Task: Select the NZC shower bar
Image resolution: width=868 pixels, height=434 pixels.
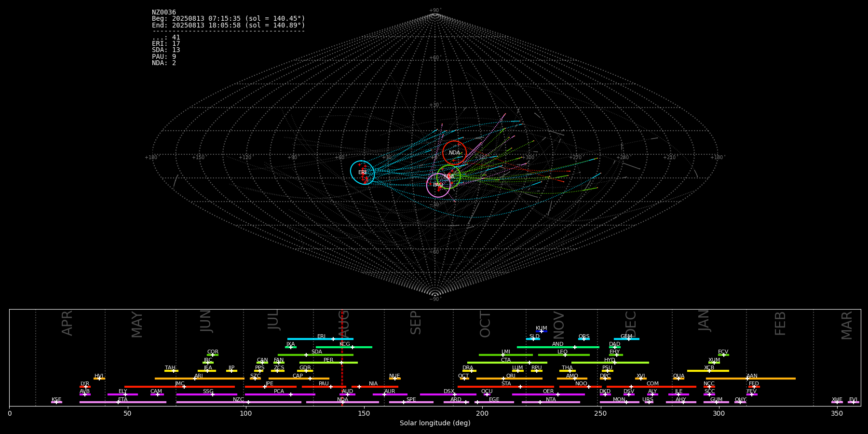Action: [239, 402]
